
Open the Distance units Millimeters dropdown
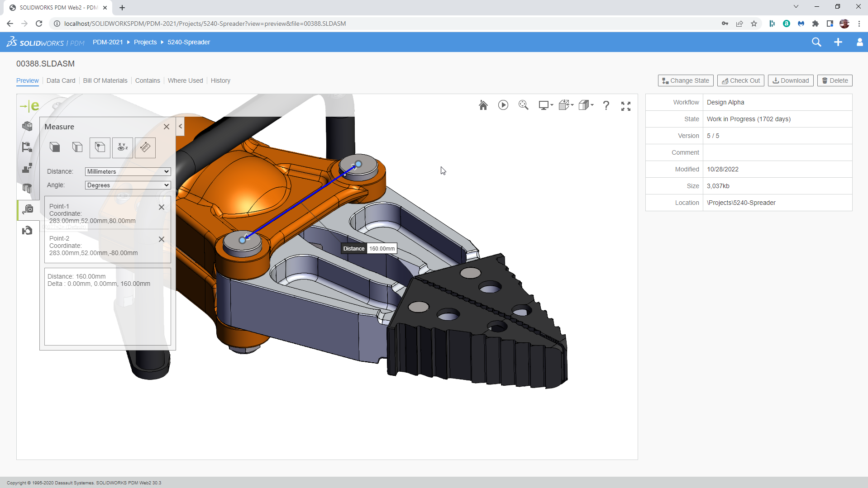point(128,171)
